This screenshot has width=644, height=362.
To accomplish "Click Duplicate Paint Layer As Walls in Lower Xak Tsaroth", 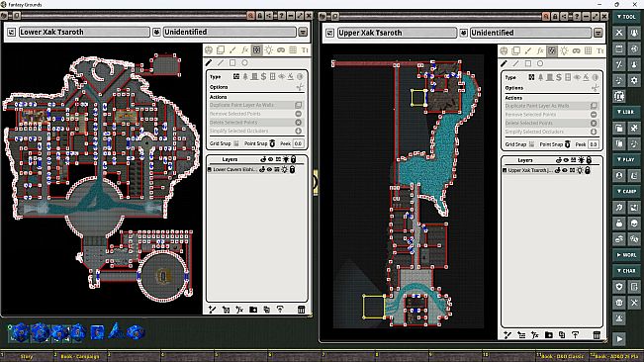I will (x=256, y=105).
